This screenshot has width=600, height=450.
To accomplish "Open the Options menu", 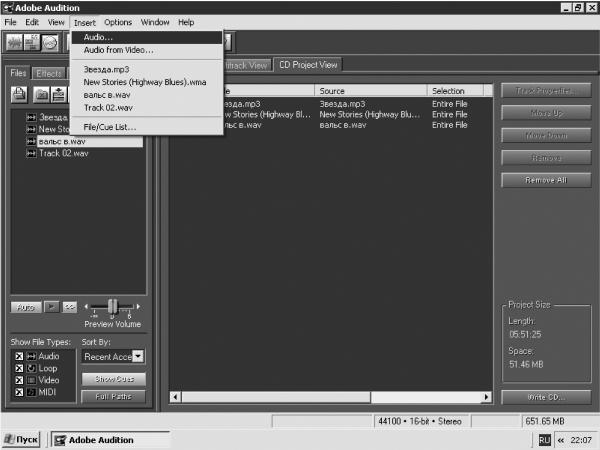I will tap(118, 22).
